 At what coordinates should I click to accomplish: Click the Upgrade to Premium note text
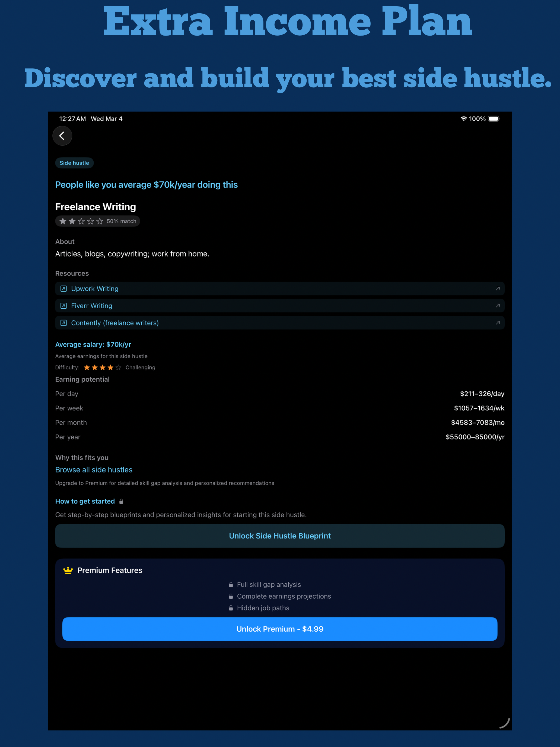165,483
